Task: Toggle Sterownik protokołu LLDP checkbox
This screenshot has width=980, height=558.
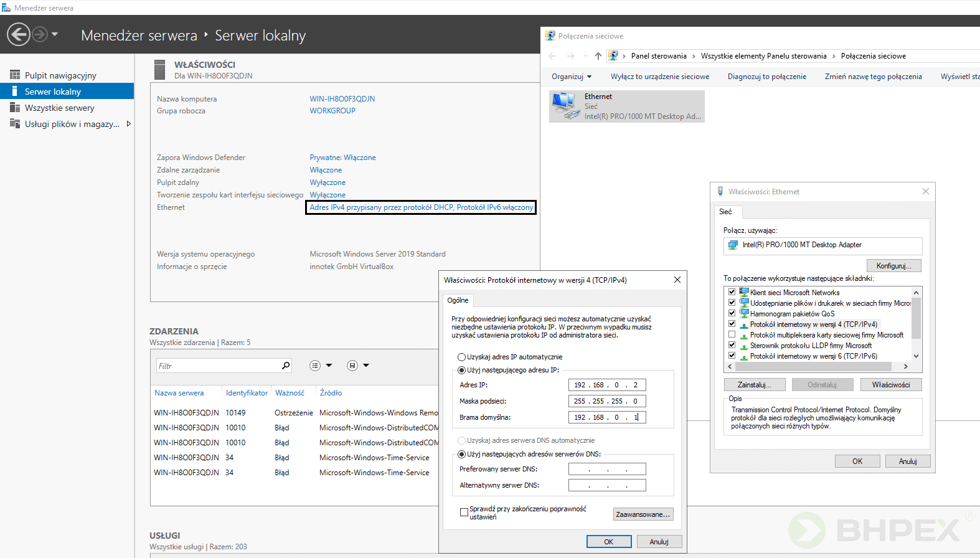Action: (x=732, y=344)
